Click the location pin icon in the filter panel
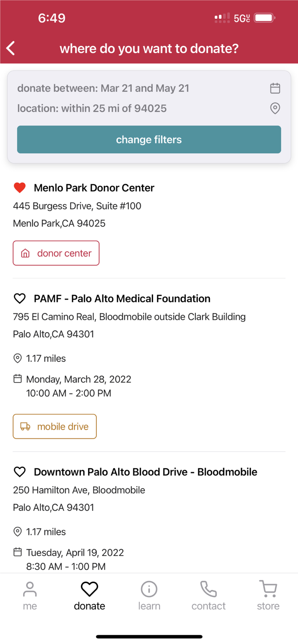 pos(275,109)
